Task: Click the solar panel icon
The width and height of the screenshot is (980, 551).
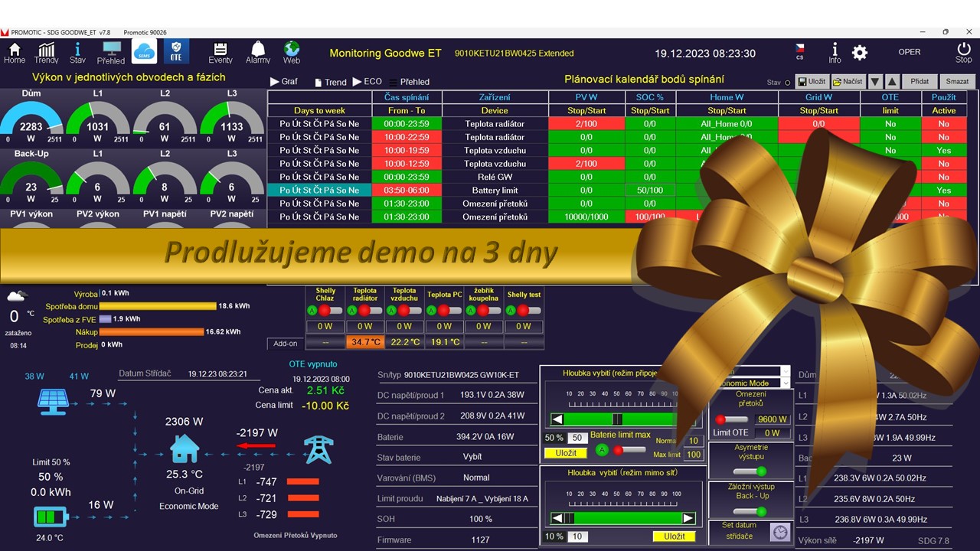Action: [x=53, y=402]
